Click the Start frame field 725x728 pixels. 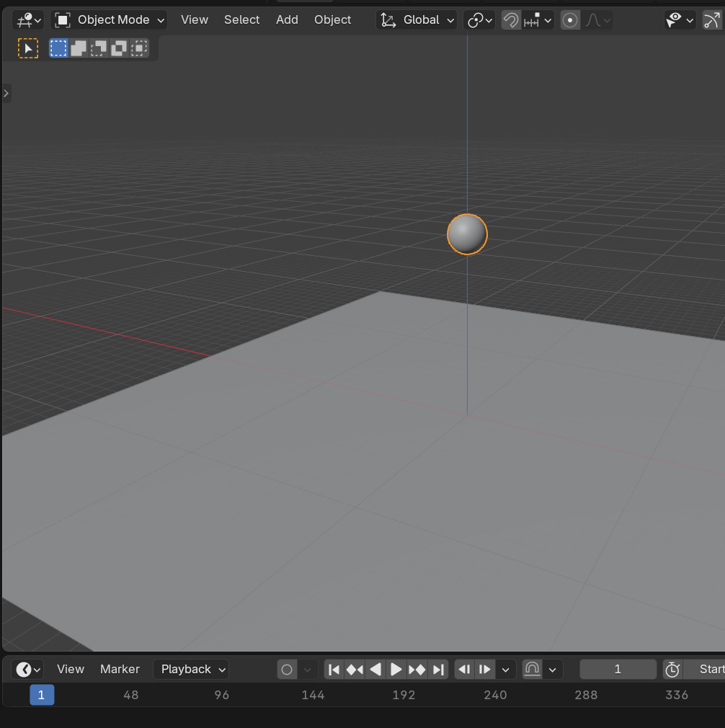coord(705,669)
